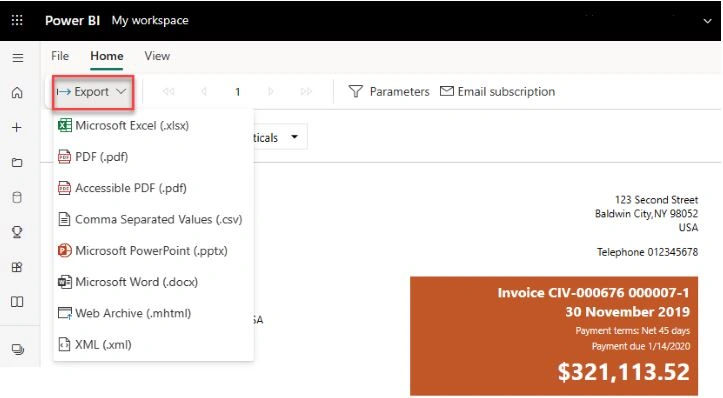Click the XML file icon

(65, 345)
